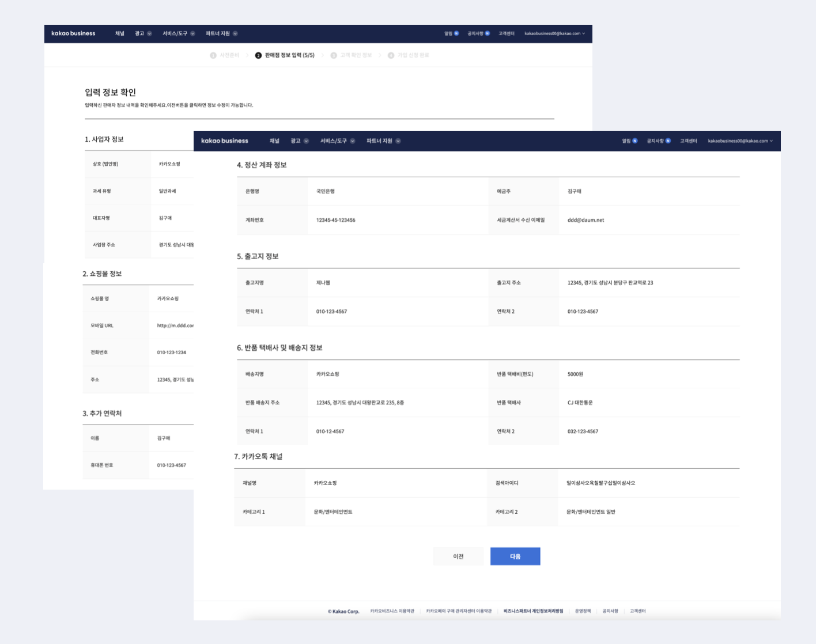Screen dimensions: 816x644
Task: Click the blue 다음 button
Action: click(x=515, y=556)
